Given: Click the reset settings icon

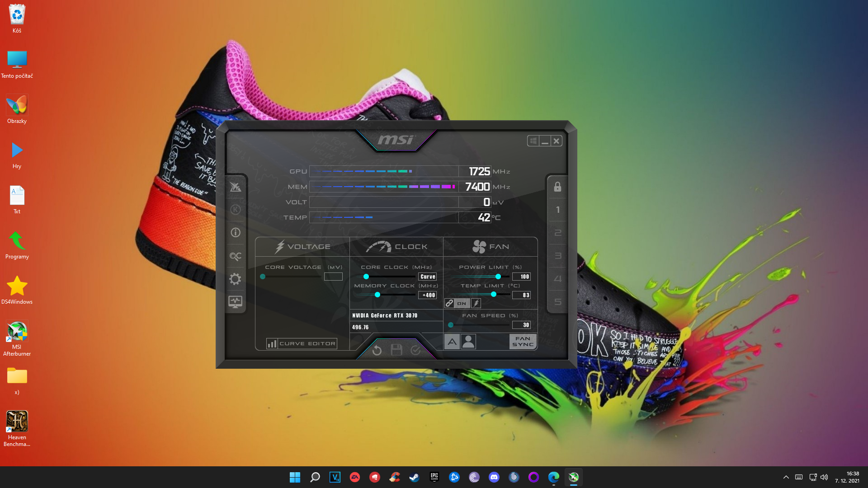Looking at the screenshot, I should pos(377,350).
